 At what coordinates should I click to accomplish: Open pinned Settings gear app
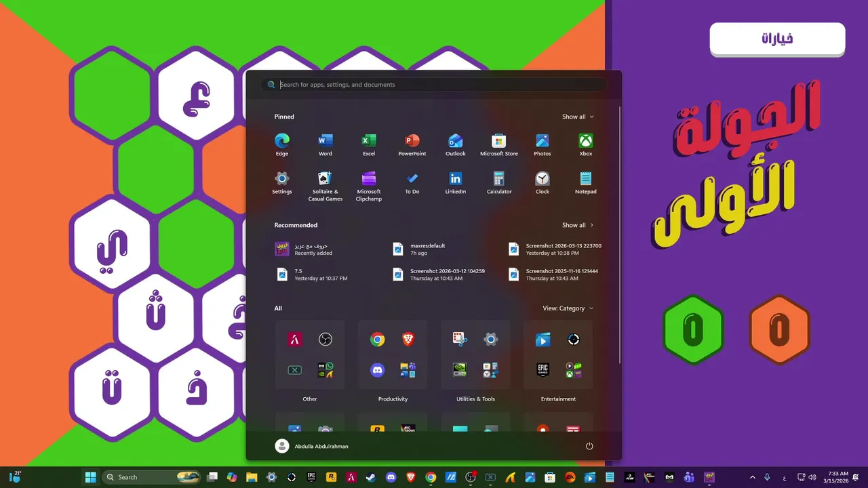pyautogui.click(x=282, y=182)
